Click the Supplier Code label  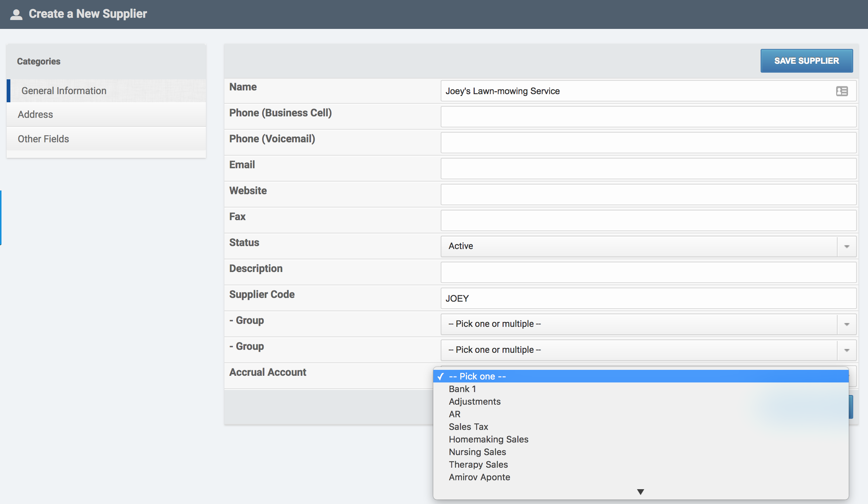(x=262, y=294)
